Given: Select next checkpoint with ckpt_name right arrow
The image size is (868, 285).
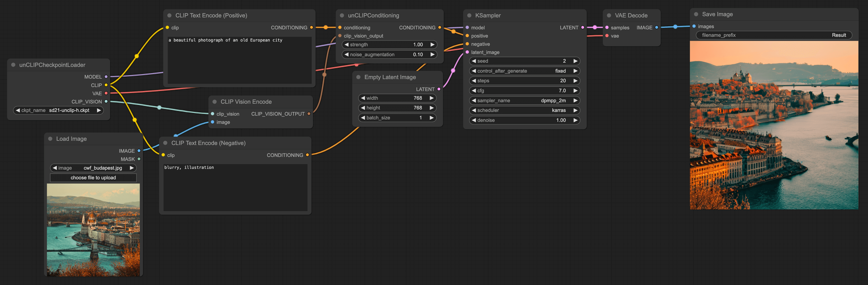Looking at the screenshot, I should tap(99, 110).
